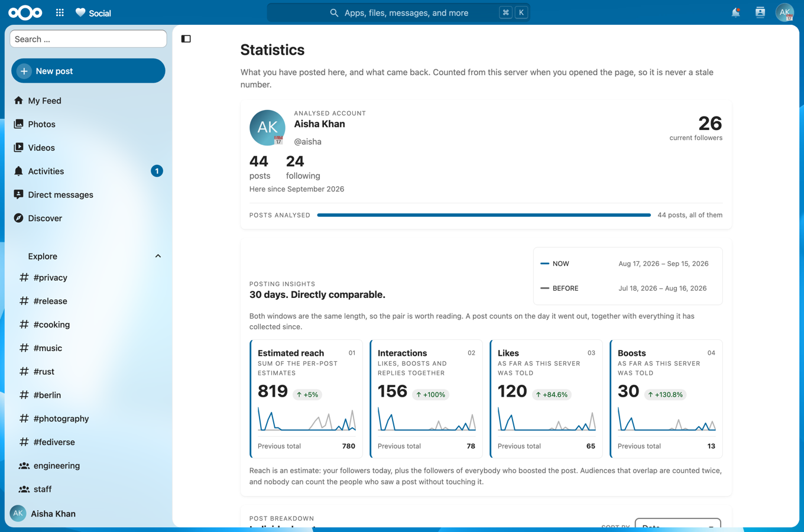The image size is (804, 532).
Task: Click the "24 following" count
Action: pyautogui.click(x=303, y=167)
